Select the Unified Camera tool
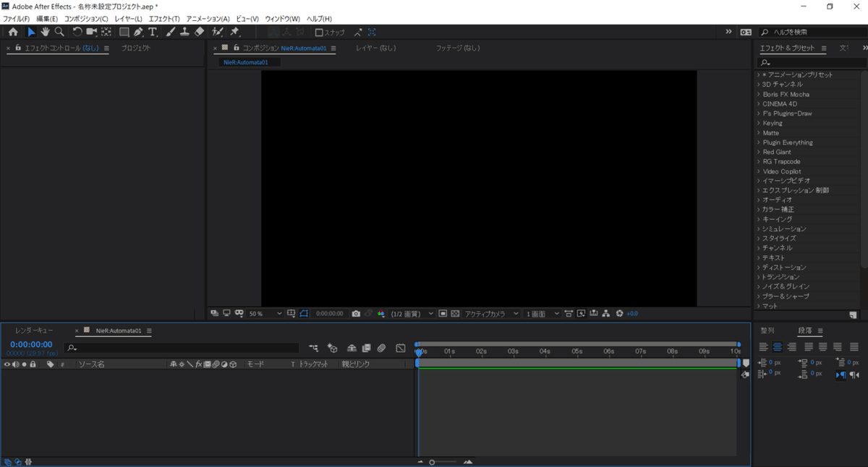This screenshot has width=868, height=467. (x=92, y=32)
